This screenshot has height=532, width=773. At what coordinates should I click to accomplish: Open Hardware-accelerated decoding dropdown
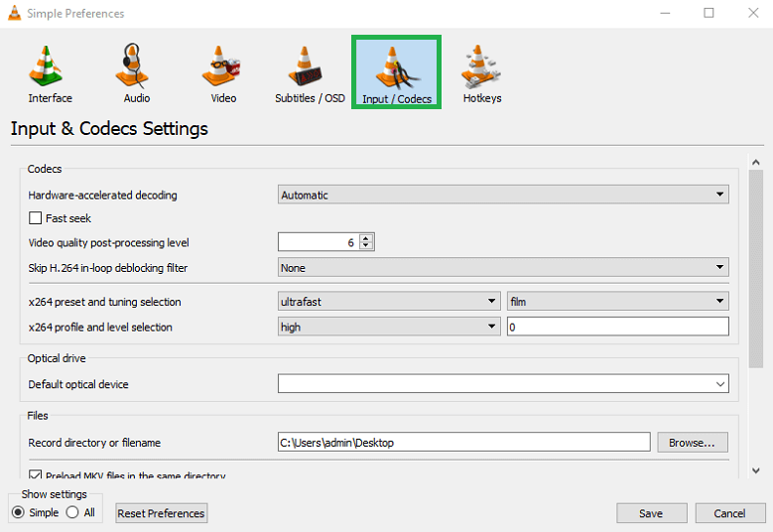503,195
